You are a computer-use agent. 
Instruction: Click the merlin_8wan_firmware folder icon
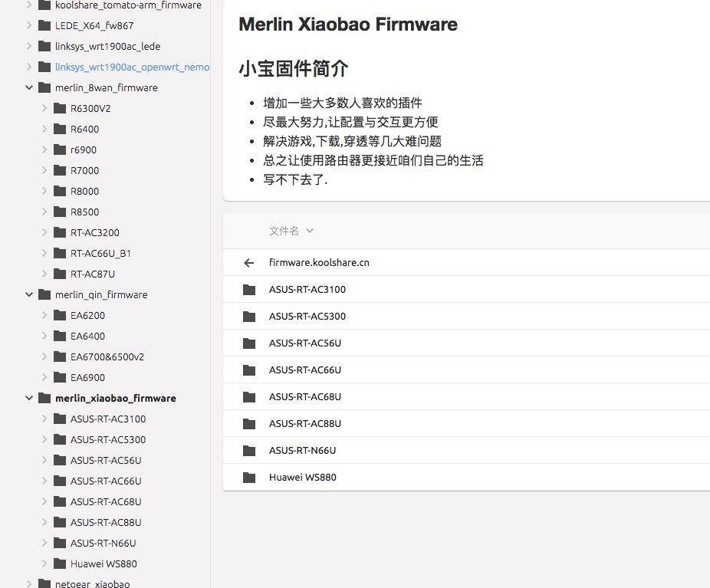pos(44,87)
